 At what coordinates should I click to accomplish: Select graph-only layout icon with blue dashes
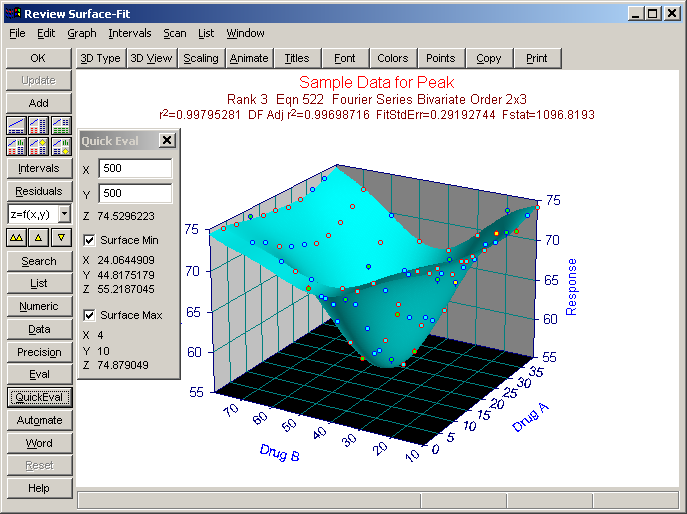pos(16,126)
